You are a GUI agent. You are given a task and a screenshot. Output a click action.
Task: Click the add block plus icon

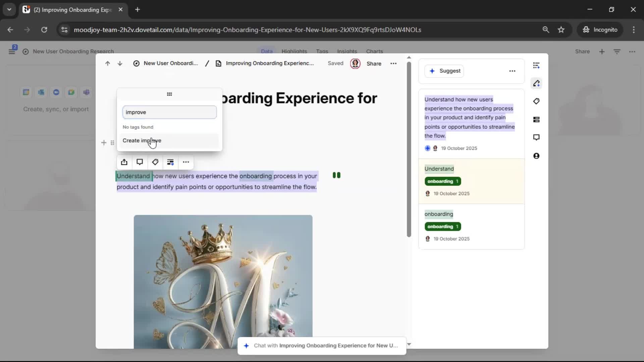(104, 143)
